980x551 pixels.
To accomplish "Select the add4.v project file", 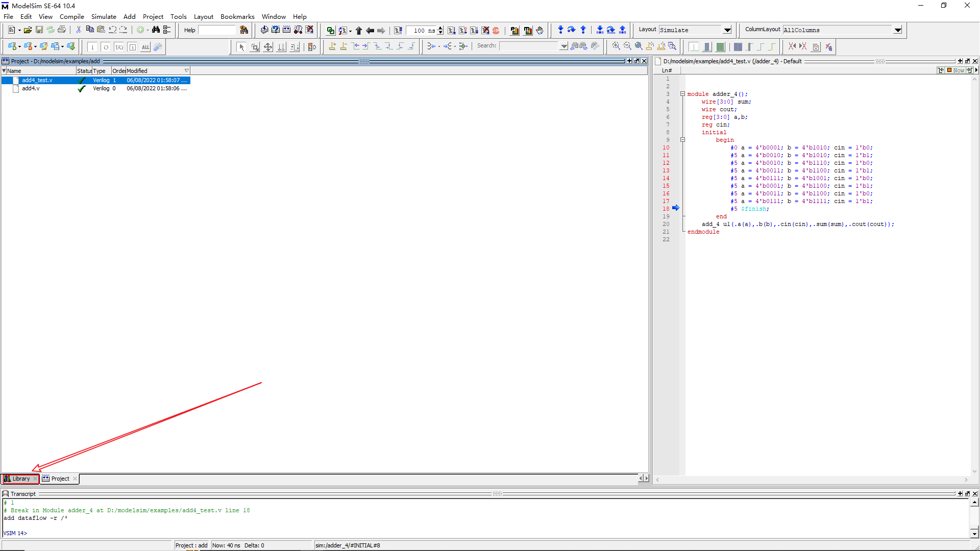I will (96, 88).
